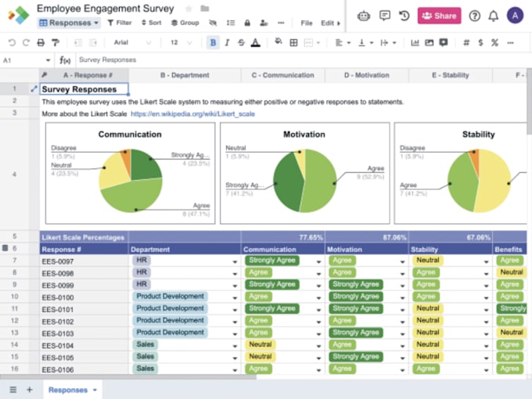Open the folder icon beside the title
This screenshot has width=532, height=399.
(205, 9)
